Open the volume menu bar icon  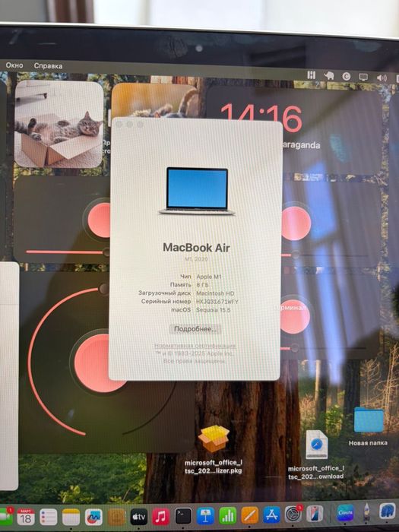(382, 78)
